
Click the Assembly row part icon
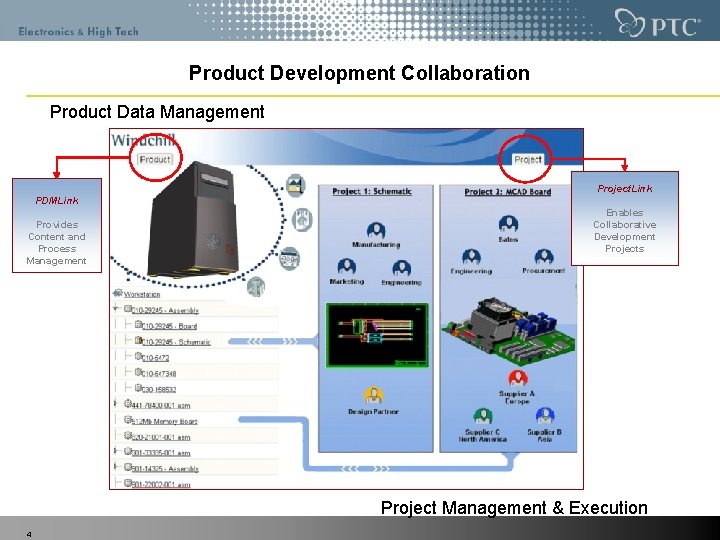pos(128,309)
